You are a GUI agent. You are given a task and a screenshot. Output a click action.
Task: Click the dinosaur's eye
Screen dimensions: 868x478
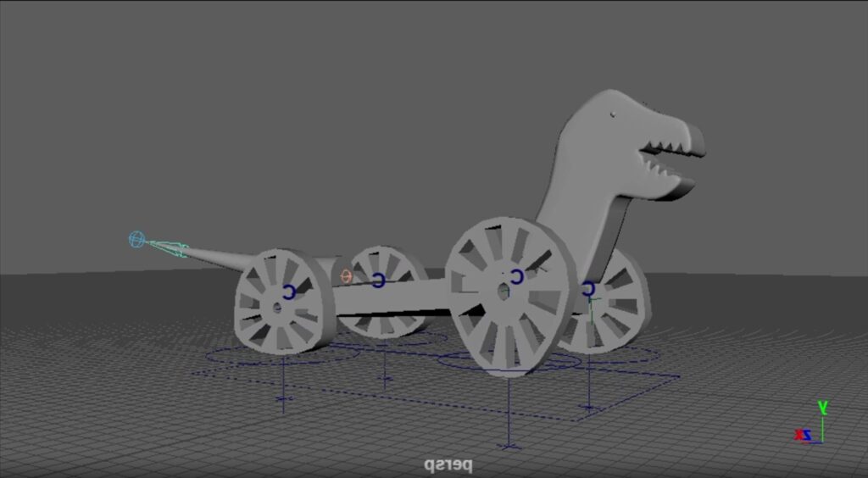pyautogui.click(x=613, y=114)
